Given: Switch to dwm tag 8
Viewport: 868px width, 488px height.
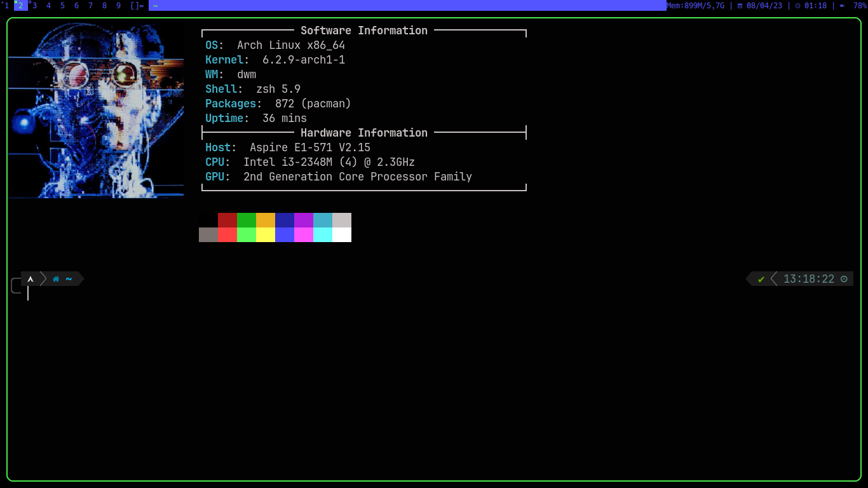Looking at the screenshot, I should [x=104, y=6].
